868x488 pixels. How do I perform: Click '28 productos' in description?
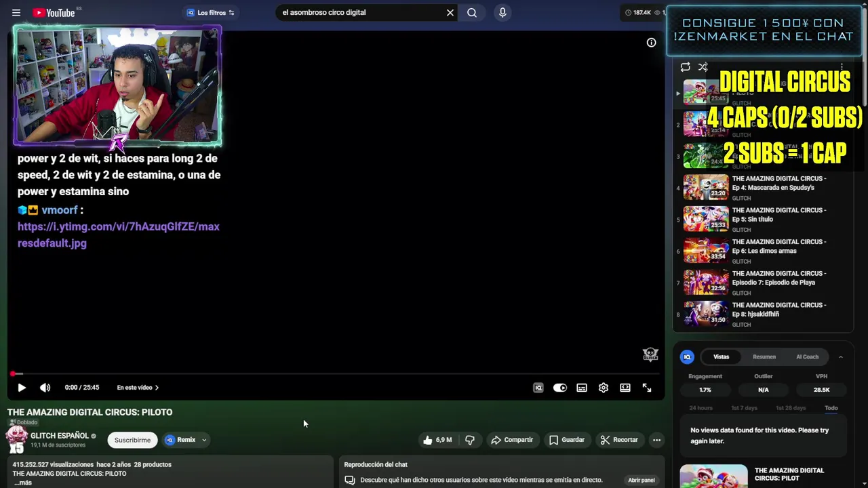(153, 464)
